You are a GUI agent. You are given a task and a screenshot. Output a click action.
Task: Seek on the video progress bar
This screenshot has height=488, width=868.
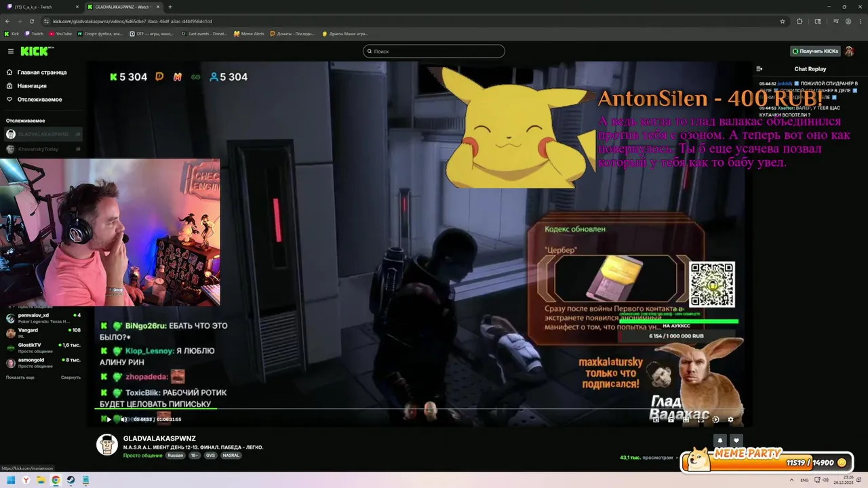(x=420, y=409)
